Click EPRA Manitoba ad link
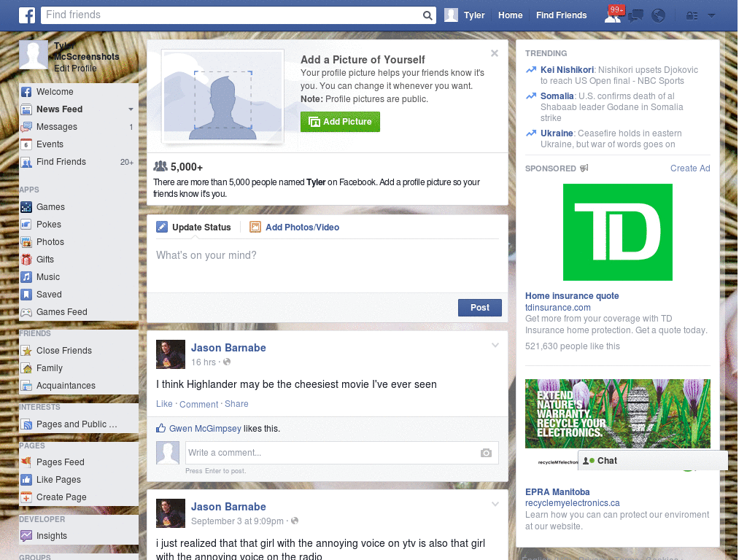This screenshot has height=560, width=747. [557, 492]
